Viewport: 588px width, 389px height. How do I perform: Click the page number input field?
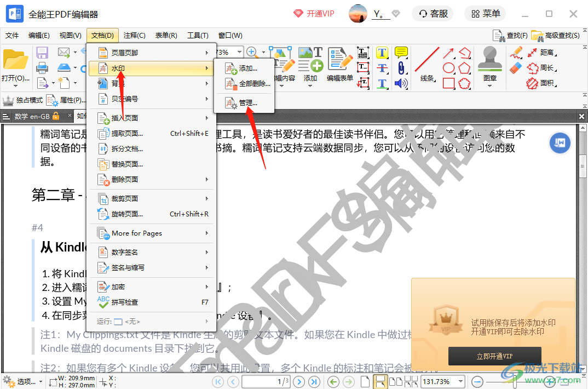point(266,381)
